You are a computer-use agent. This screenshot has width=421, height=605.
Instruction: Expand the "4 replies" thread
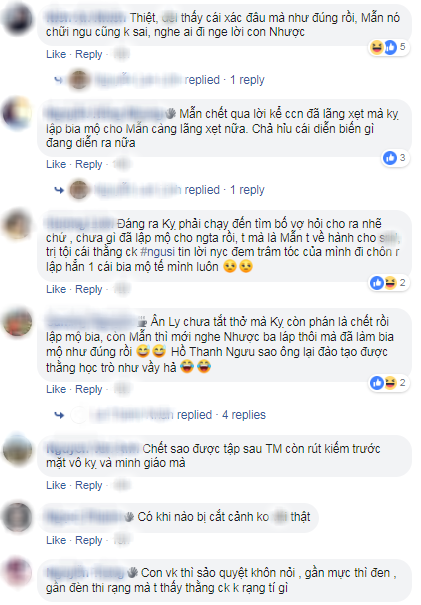click(243, 415)
